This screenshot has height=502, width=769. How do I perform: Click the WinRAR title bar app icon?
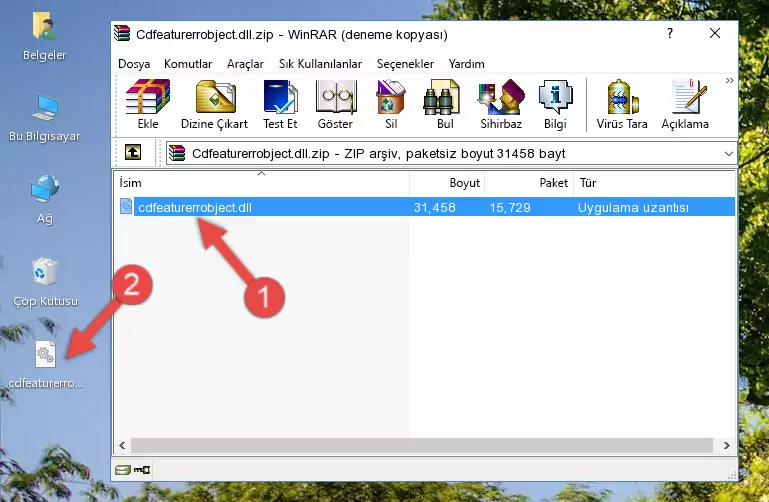pyautogui.click(x=122, y=34)
